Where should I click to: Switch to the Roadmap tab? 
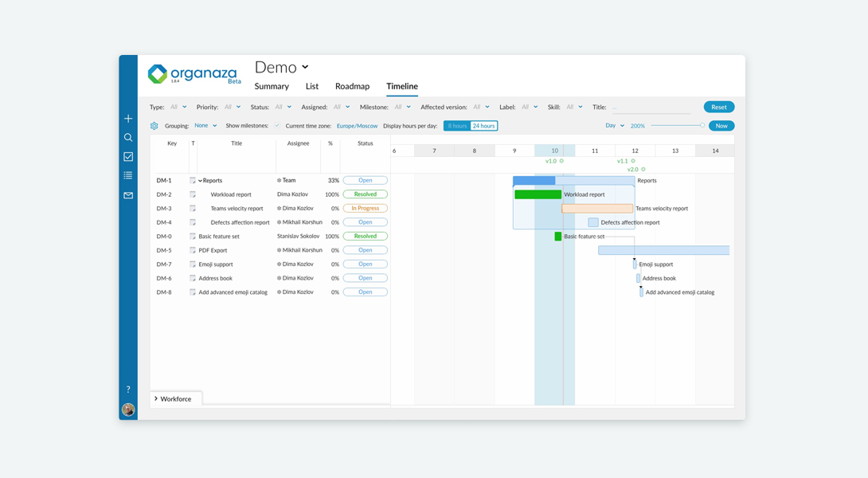(352, 86)
